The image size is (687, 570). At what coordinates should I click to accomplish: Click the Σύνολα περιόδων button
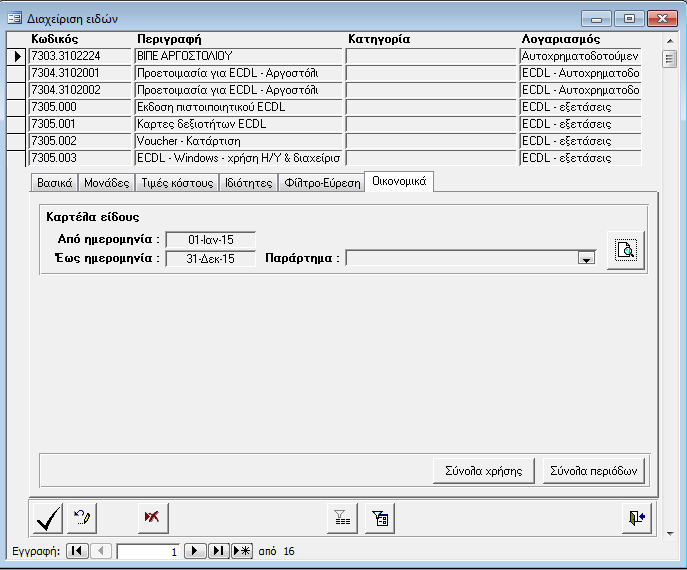(x=592, y=470)
